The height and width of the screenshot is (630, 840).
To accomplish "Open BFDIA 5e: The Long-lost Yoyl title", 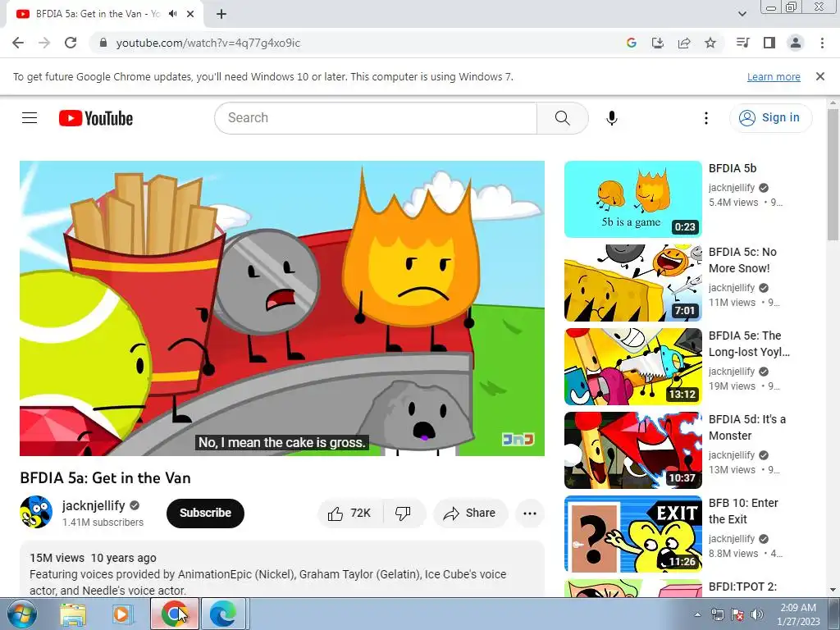I will (x=749, y=344).
